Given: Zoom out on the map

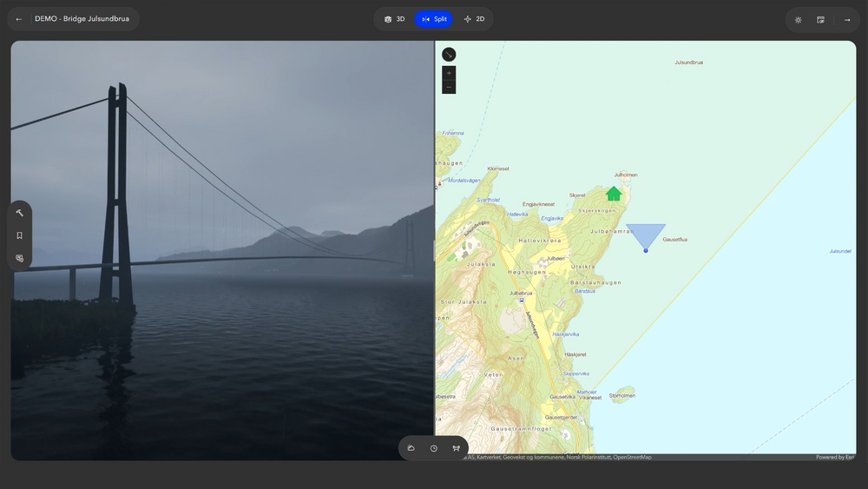Looking at the screenshot, I should pyautogui.click(x=449, y=87).
